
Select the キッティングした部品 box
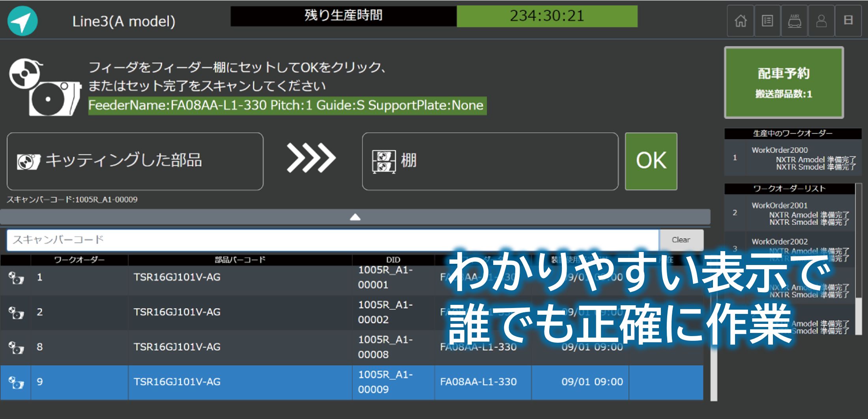point(135,161)
